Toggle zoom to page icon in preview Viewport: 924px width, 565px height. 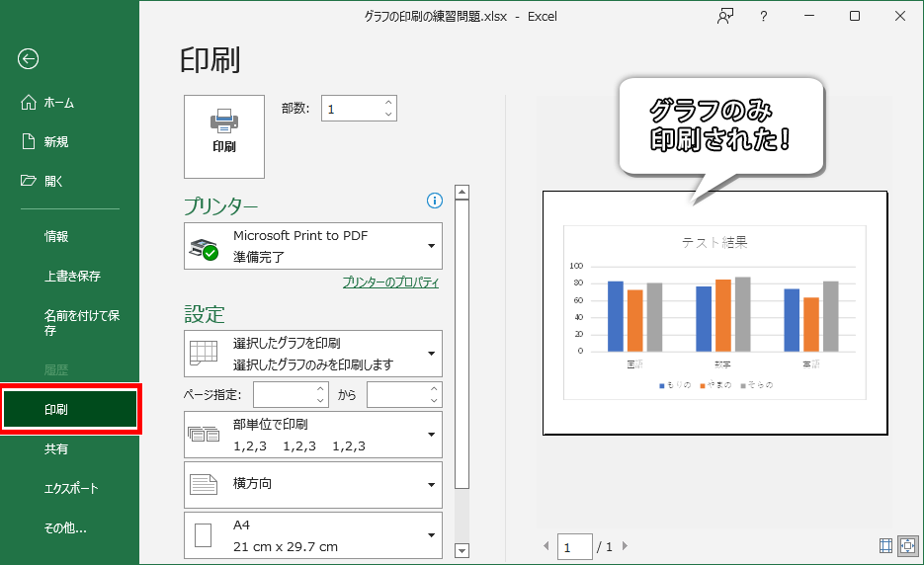(907, 546)
